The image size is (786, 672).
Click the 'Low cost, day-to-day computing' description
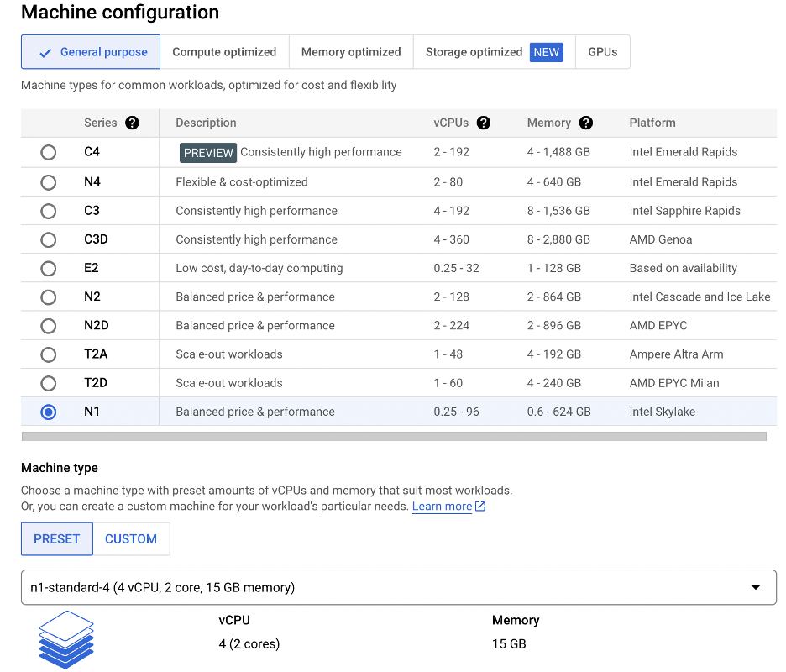point(259,268)
